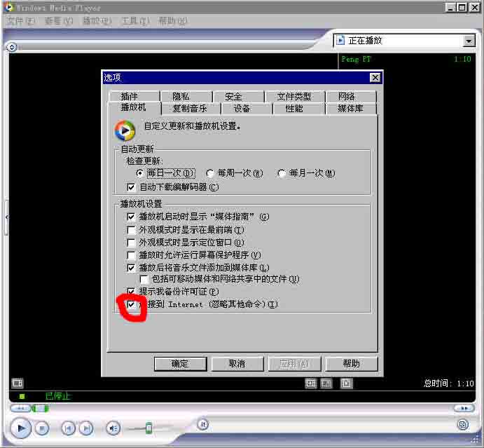484x448 pixels.
Task: Toggle 提示我备份许可证 checkbox
Action: (131, 292)
